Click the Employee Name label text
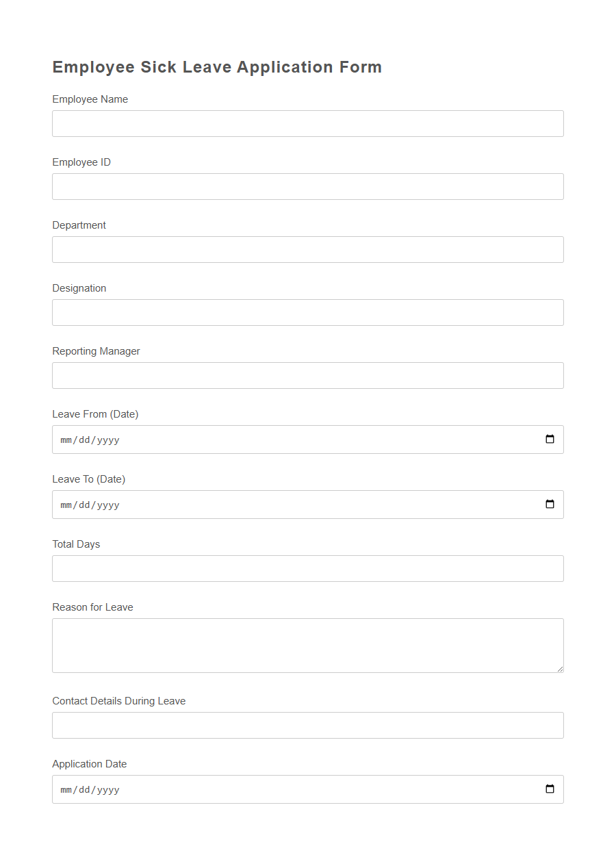Image resolution: width=616 pixels, height=853 pixels. tap(90, 99)
